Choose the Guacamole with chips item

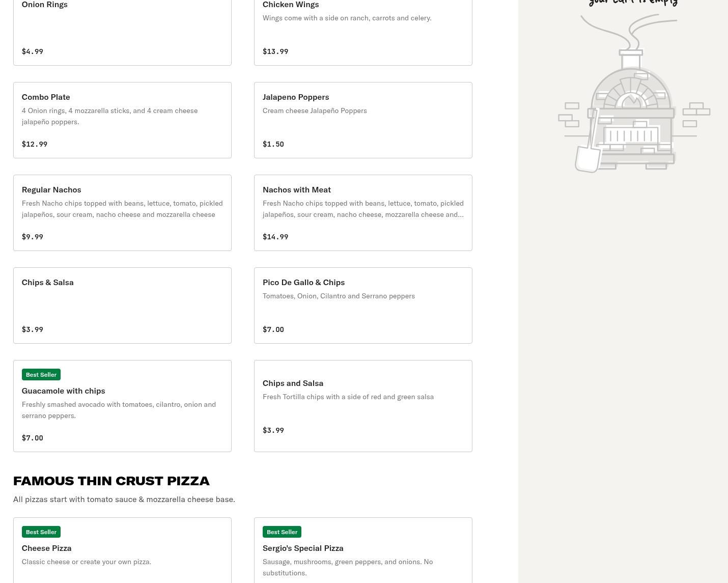(122, 406)
